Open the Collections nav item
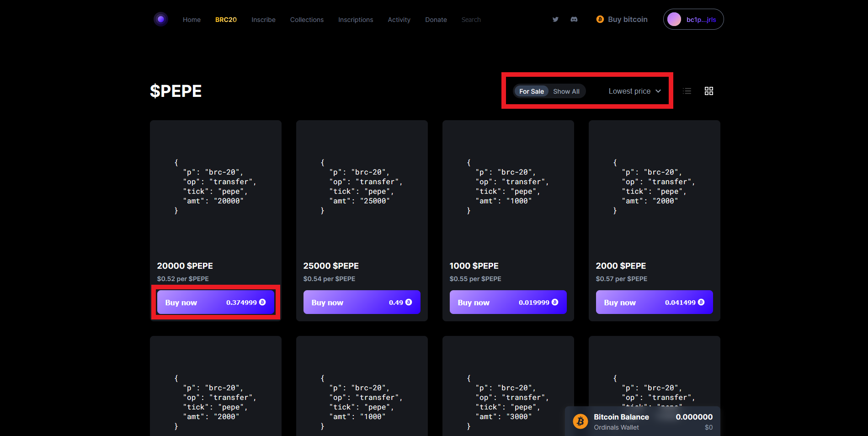This screenshot has width=868, height=436. tap(307, 20)
